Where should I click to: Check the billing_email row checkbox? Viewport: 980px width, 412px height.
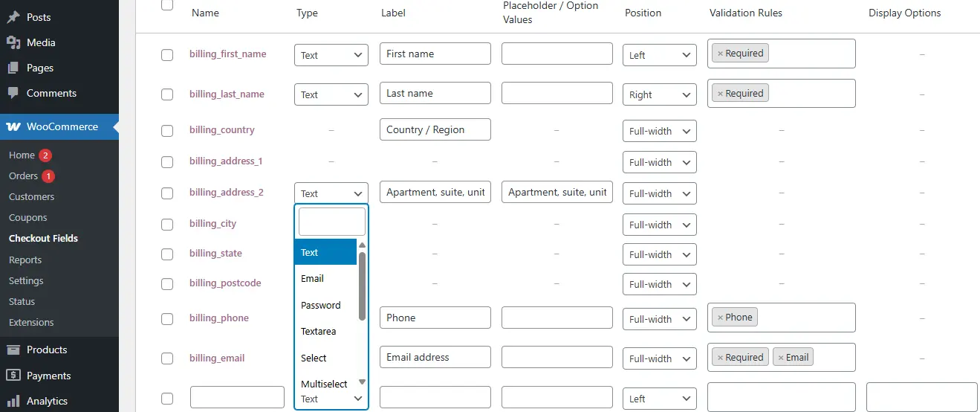click(x=167, y=358)
